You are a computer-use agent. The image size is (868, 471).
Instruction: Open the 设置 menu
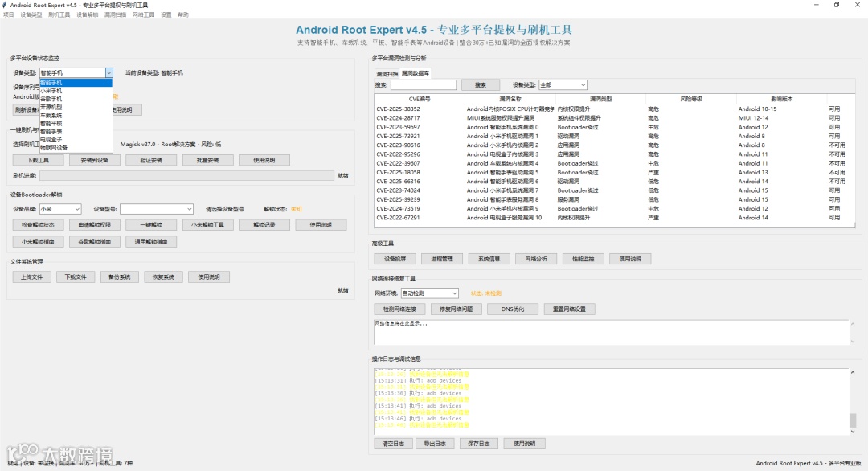click(166, 15)
